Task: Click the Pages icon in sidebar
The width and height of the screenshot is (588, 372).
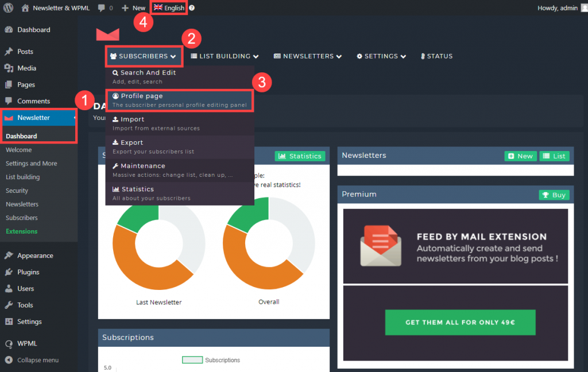Action: click(x=9, y=85)
